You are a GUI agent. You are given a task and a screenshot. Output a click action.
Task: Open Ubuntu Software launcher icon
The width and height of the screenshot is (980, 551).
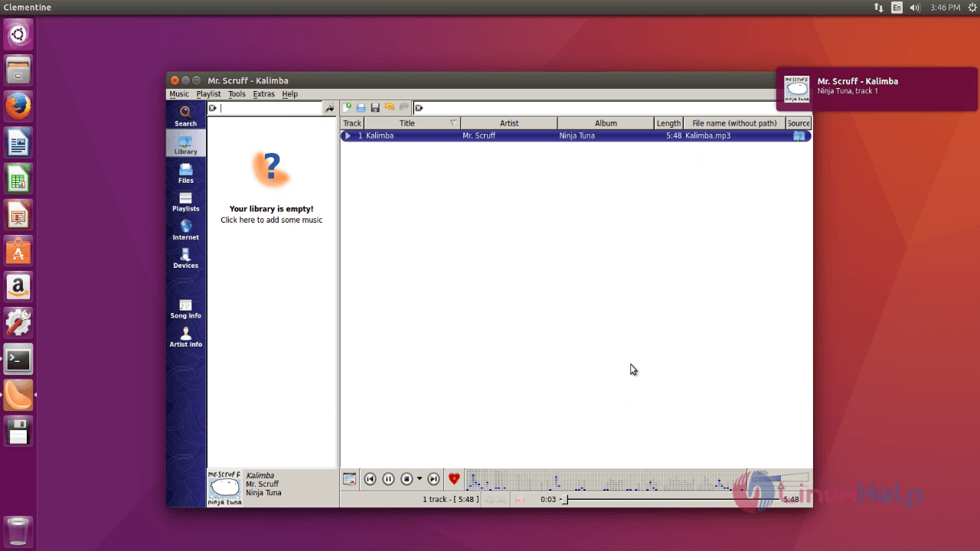(x=18, y=251)
